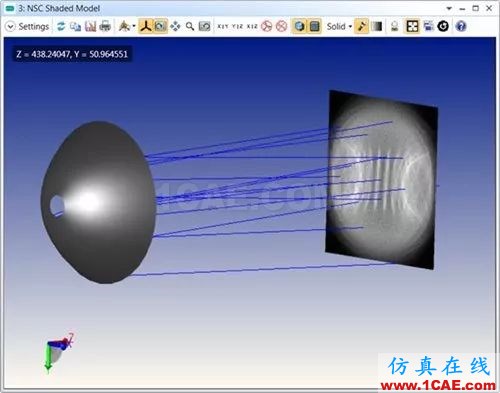Screen dimensions: 500x393
Task: Expand the Settings chevron button
Action: (10, 26)
